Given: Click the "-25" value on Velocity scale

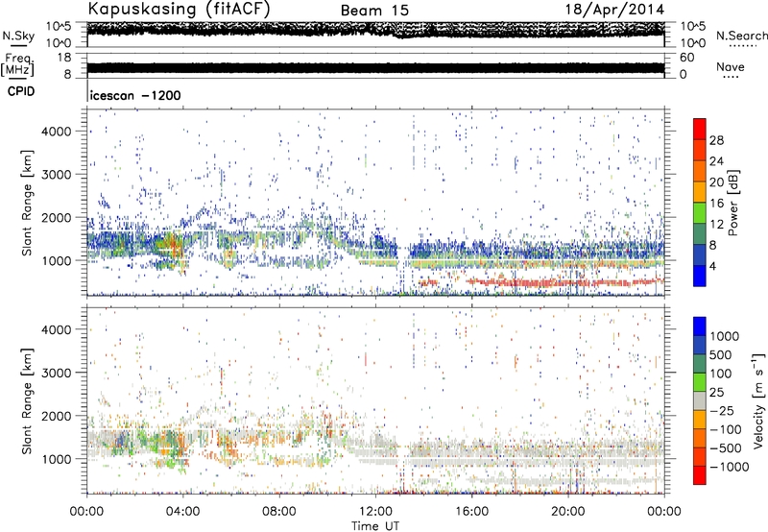Looking at the screenshot, I should tap(722, 411).
